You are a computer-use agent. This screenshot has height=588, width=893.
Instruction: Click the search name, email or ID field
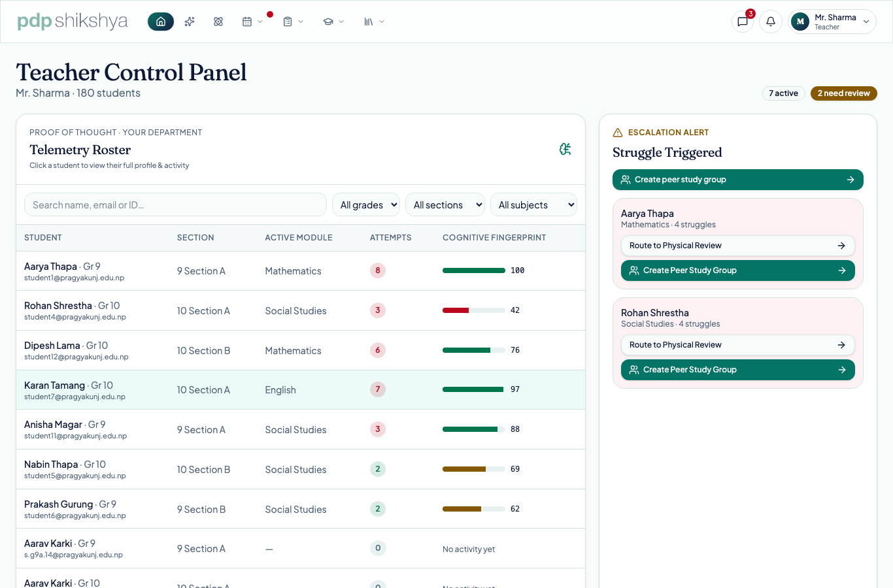175,204
